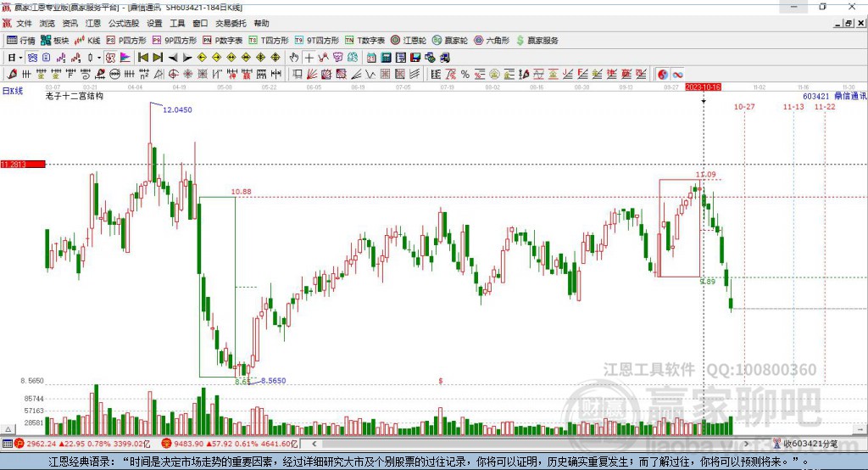Click the first yellow diamond arrow icon
Viewport: 868px width, 470px height.
pyautogui.click(x=202, y=58)
